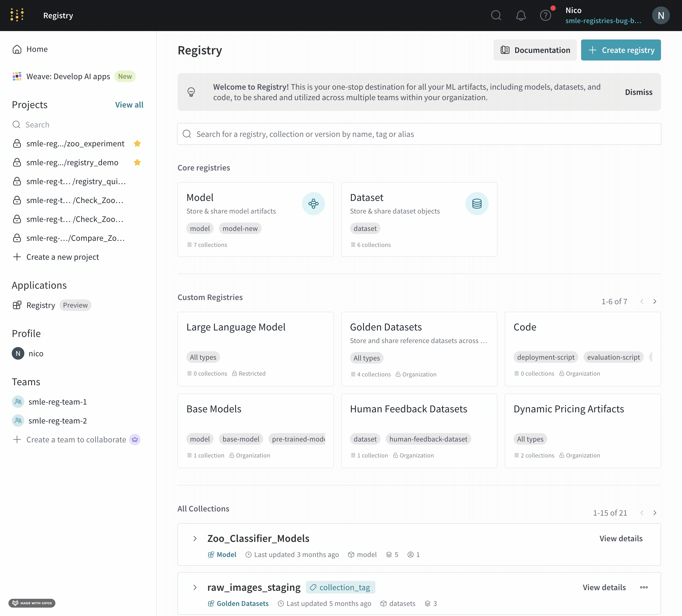The image size is (682, 616).
Task: Expand the Zoo_Classifier_Models collection row
Action: point(195,539)
